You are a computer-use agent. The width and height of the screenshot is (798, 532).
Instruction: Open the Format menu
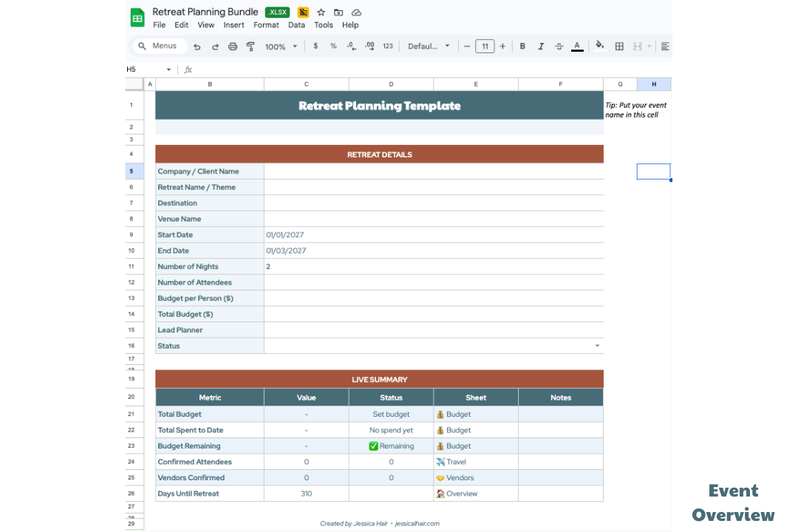(266, 24)
